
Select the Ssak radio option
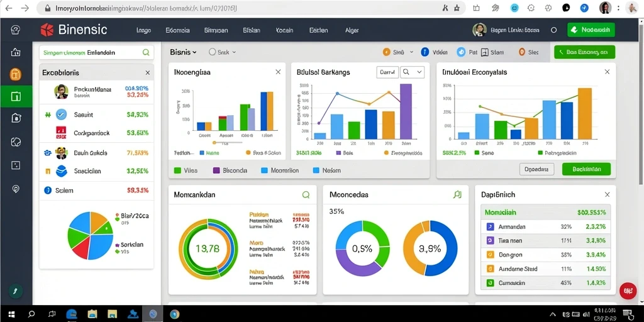click(x=212, y=52)
